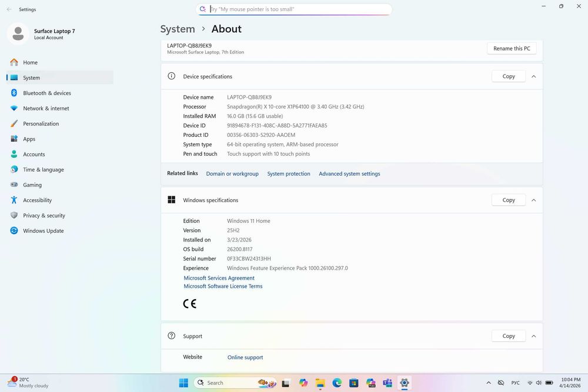Open Time & language settings
The width and height of the screenshot is (588, 392).
[60, 170]
